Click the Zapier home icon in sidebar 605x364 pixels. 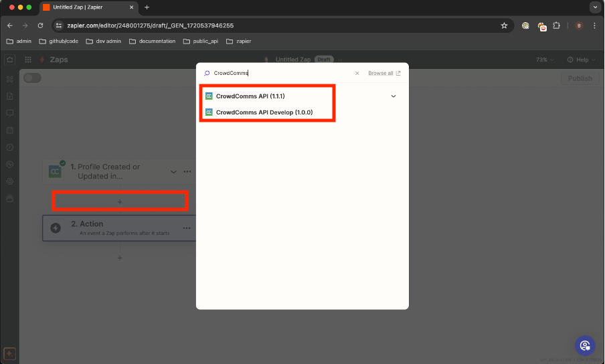[9, 60]
